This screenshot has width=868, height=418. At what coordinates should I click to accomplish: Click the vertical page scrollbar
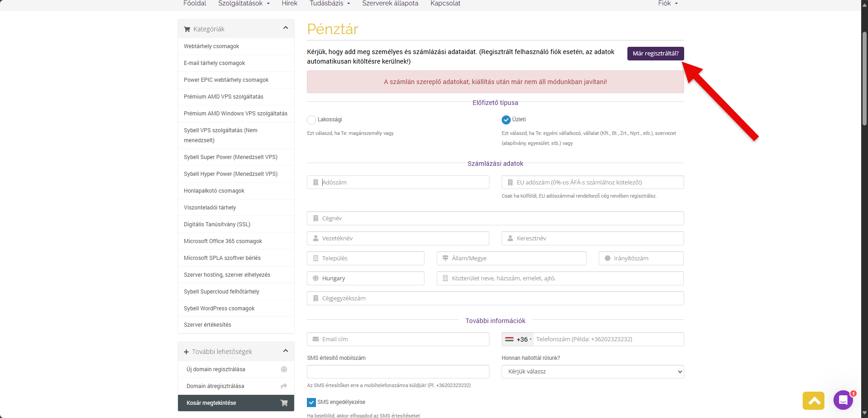[864, 79]
